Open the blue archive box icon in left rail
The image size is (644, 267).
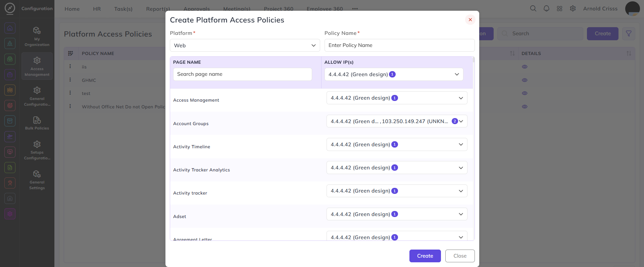(x=10, y=121)
